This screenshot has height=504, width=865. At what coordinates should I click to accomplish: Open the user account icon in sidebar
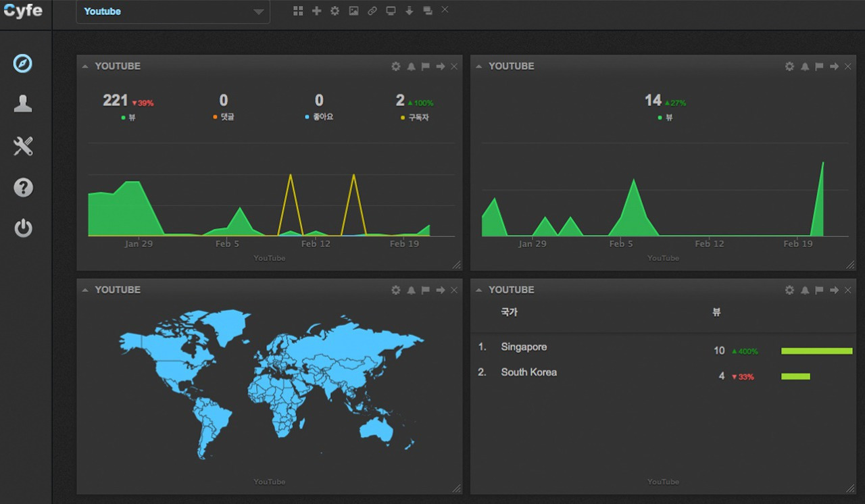[23, 103]
